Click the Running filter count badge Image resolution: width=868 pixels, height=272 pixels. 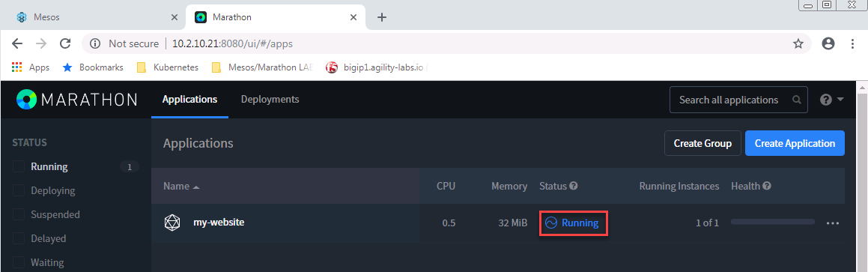coord(130,167)
